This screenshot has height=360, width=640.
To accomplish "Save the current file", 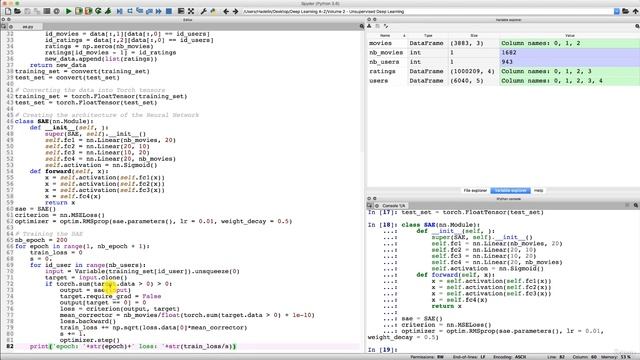I will [x=27, y=11].
